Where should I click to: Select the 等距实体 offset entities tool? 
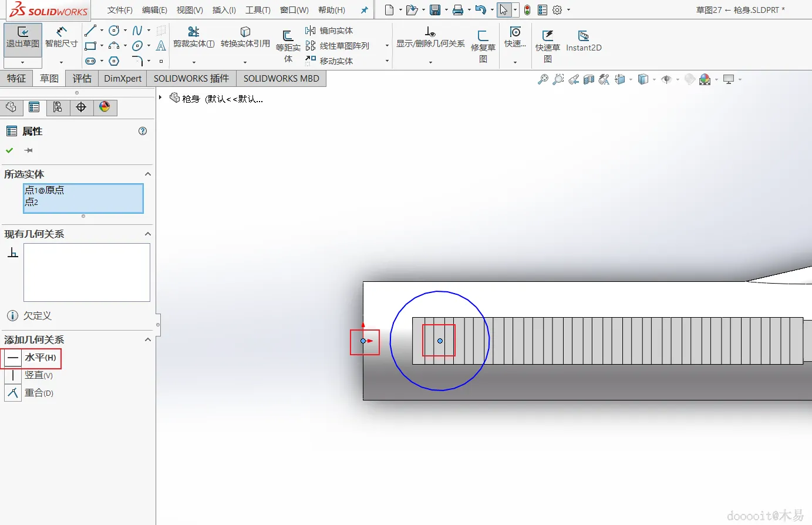(288, 46)
